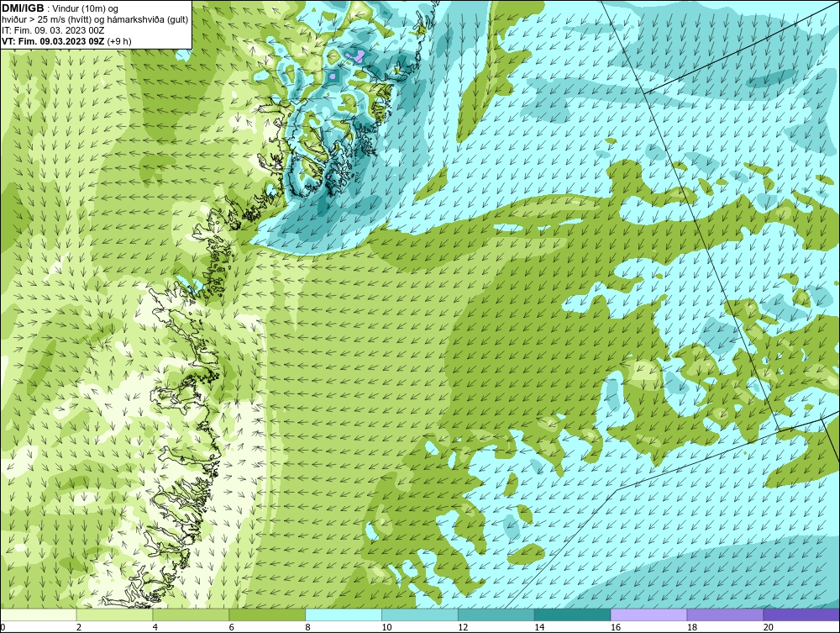Click the legend value label 4
840x633 pixels.
point(155,627)
